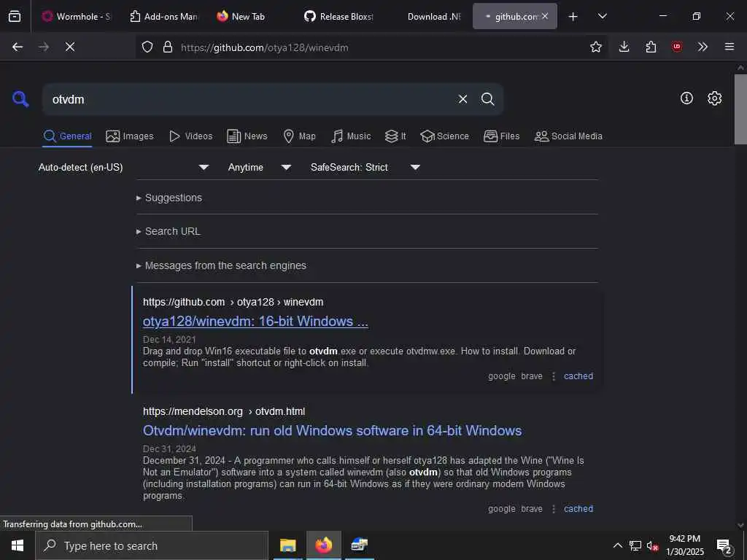
Task: Stop loading the page
Action: click(69, 47)
